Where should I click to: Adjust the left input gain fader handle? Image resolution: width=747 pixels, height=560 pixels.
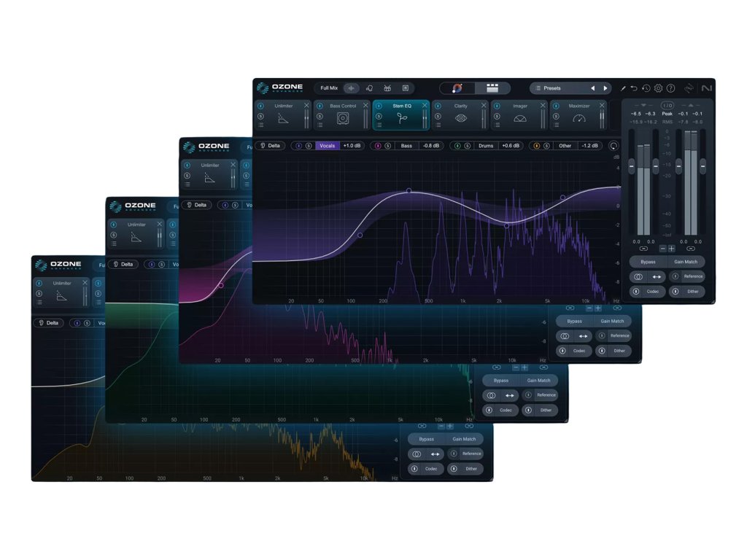pyautogui.click(x=632, y=166)
